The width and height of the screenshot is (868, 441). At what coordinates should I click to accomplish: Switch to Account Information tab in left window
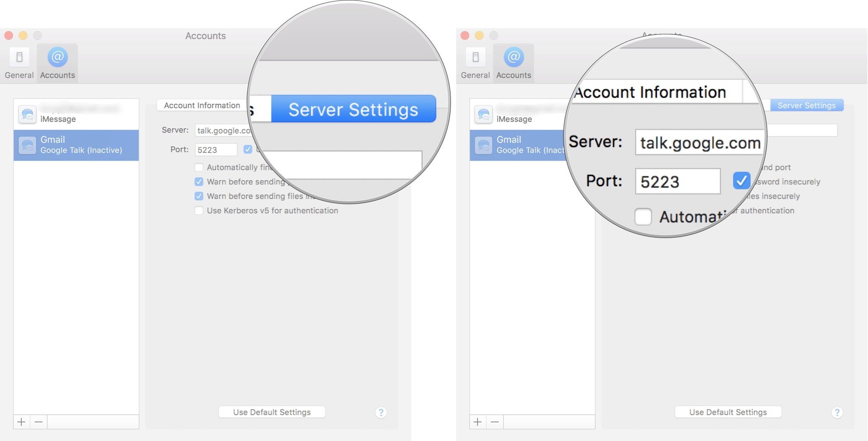click(202, 105)
